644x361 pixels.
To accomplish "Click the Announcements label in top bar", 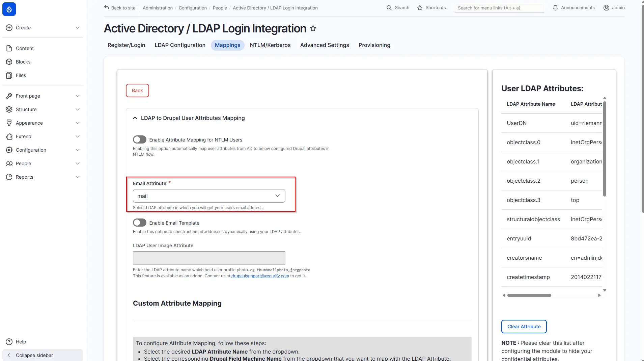I will (578, 8).
